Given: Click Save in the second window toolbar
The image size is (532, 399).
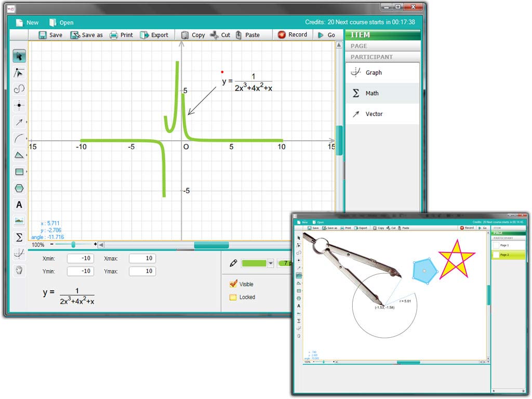Looking at the screenshot, I should [x=313, y=228].
